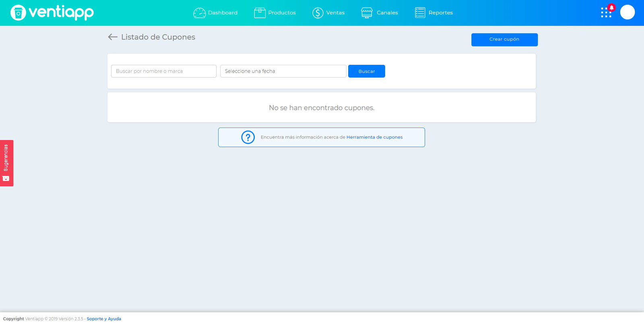Focus the Buscar por nombre o marca field

point(164,71)
